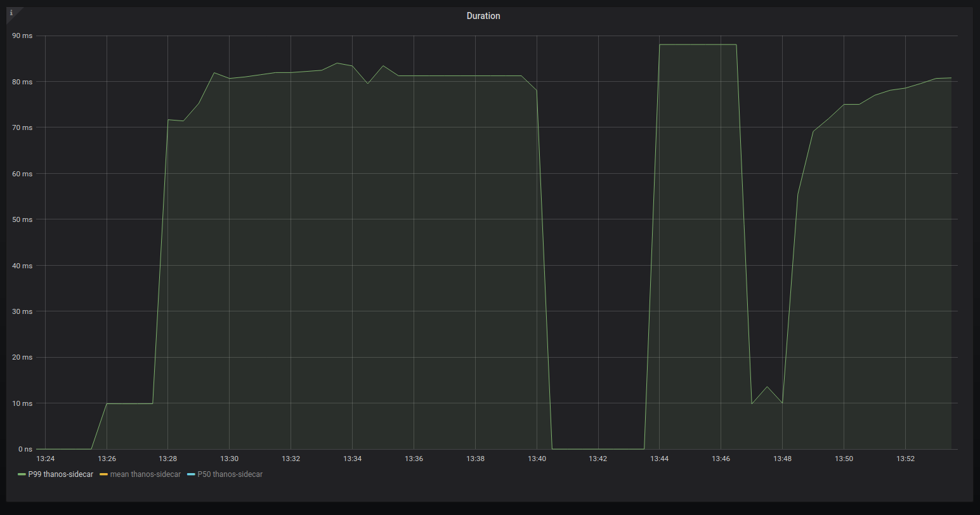This screenshot has width=980, height=515.
Task: Open the Duration panel title menu
Action: click(x=483, y=16)
